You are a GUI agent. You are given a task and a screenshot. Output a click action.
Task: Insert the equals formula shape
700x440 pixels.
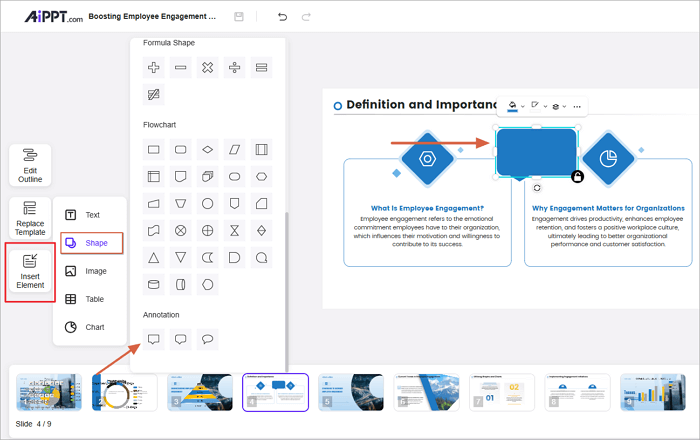[261, 67]
